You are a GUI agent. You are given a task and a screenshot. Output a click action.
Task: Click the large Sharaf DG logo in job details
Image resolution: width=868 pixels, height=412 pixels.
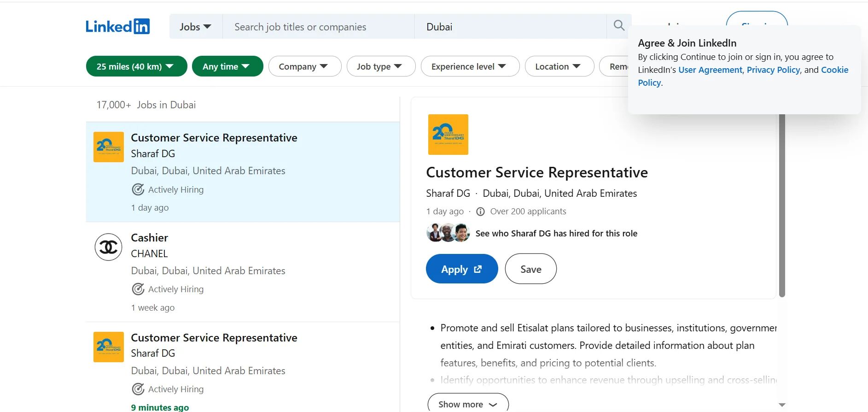click(448, 135)
